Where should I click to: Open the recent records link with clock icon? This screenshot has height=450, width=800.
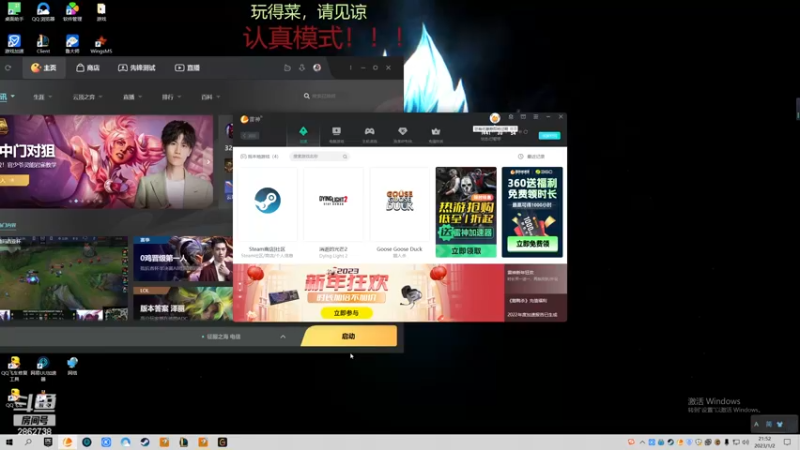531,157
